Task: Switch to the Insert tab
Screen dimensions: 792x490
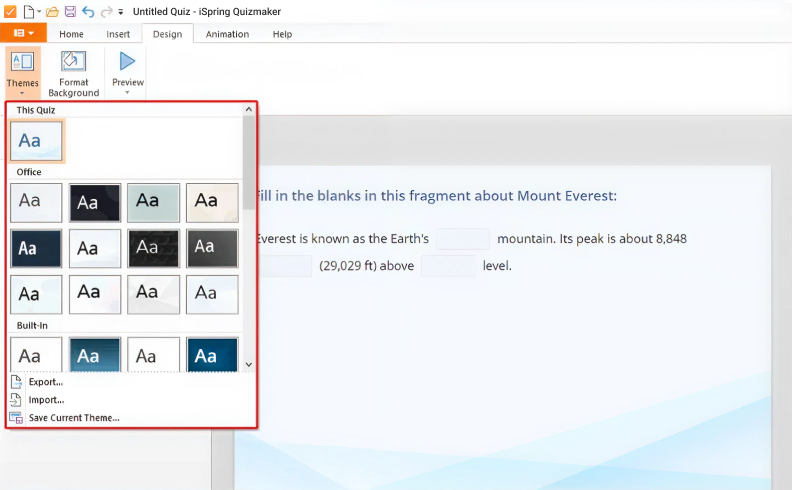Action: pos(118,34)
